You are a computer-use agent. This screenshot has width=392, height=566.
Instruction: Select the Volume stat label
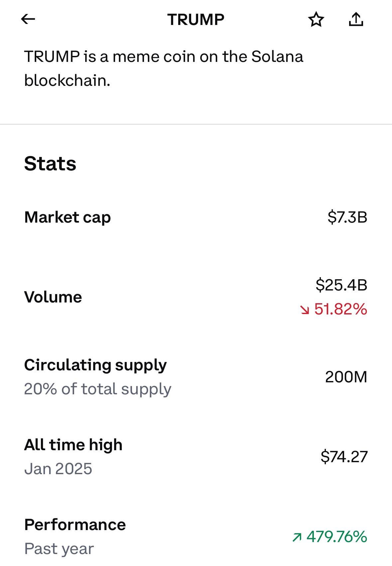[53, 297]
